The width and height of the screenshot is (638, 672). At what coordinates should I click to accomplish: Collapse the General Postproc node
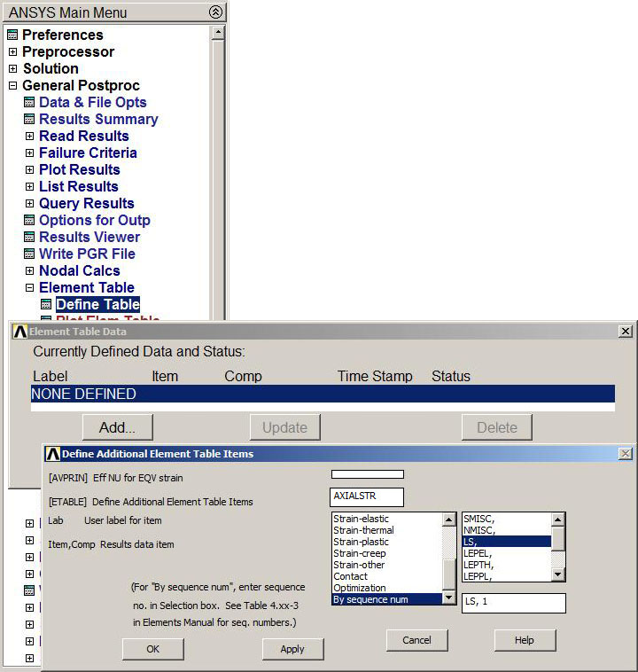[x=12, y=86]
